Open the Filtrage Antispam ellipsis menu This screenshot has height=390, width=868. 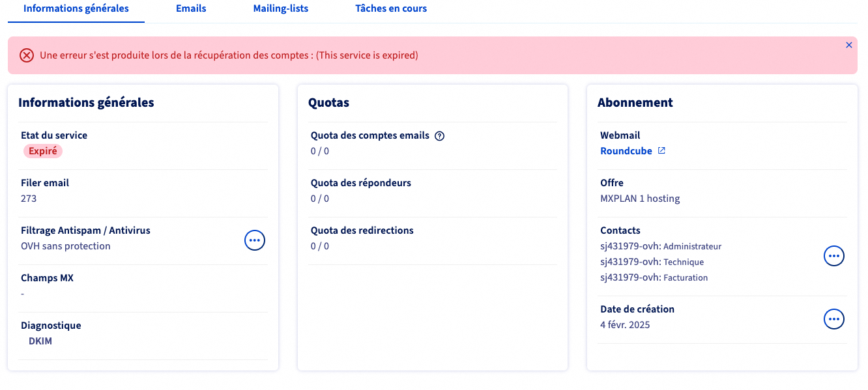254,240
